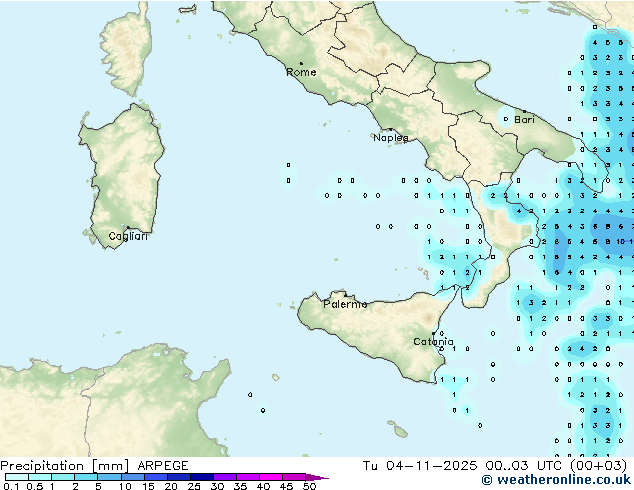Select the 5–10 mm legend color swatch
634x490 pixels.
109,477
